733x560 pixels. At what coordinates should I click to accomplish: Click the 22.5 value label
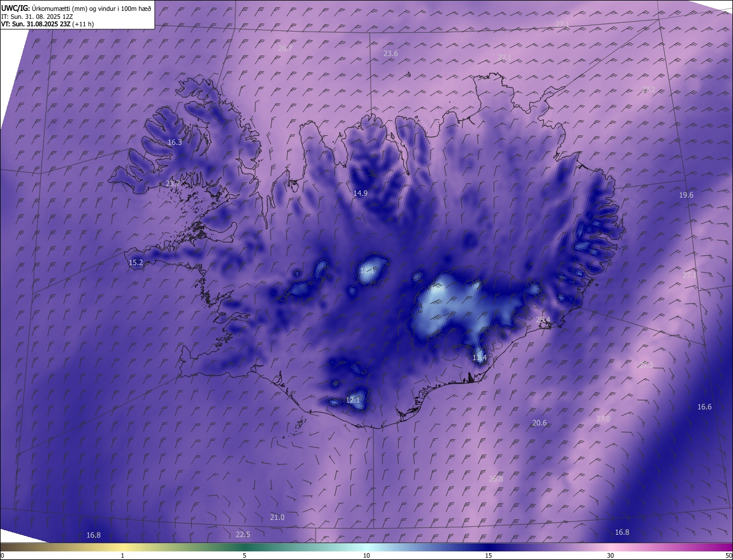click(243, 535)
